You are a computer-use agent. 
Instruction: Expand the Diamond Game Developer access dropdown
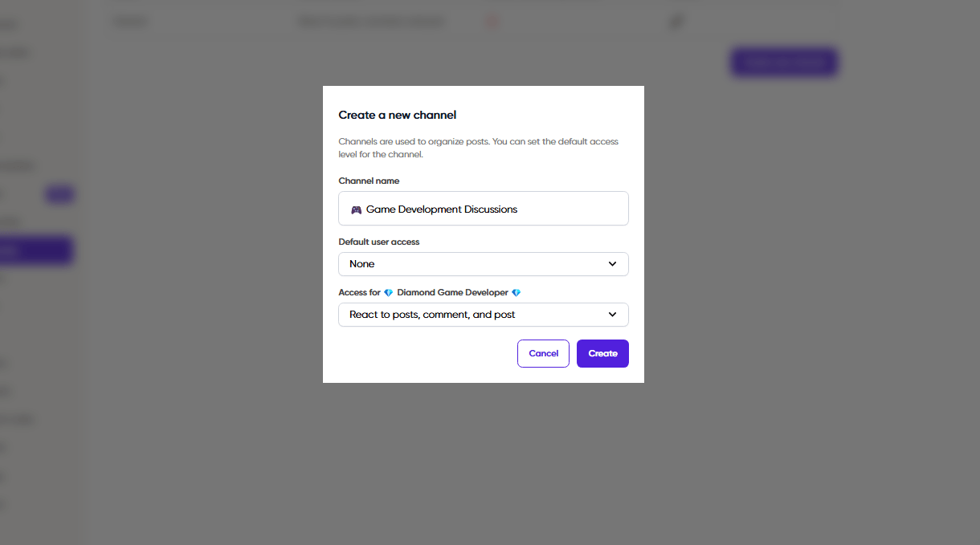pos(483,315)
